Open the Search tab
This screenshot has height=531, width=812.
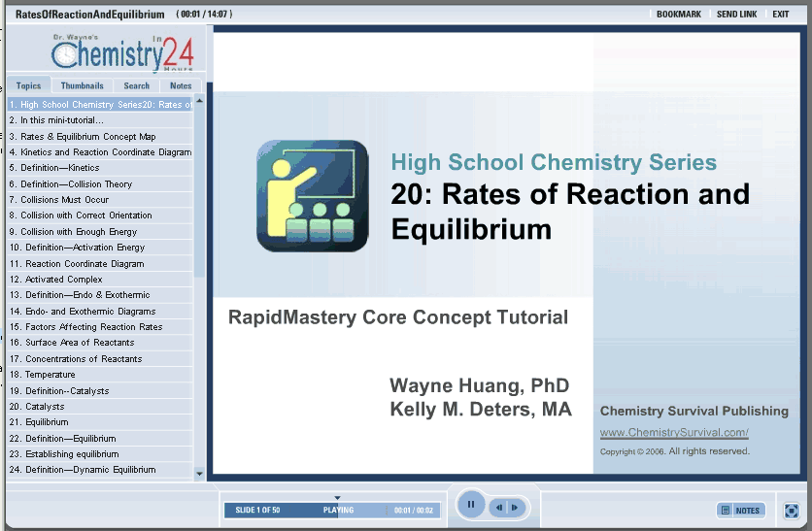click(136, 85)
